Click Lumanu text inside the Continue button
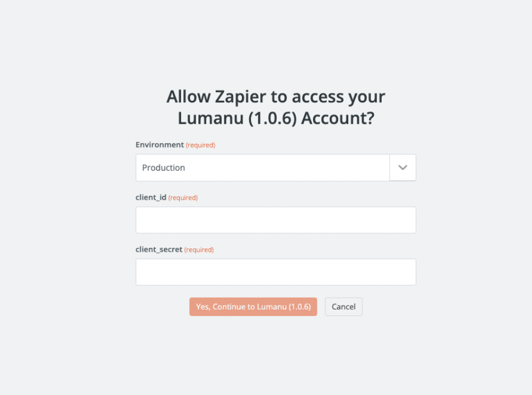The height and width of the screenshot is (395, 532). (x=272, y=307)
